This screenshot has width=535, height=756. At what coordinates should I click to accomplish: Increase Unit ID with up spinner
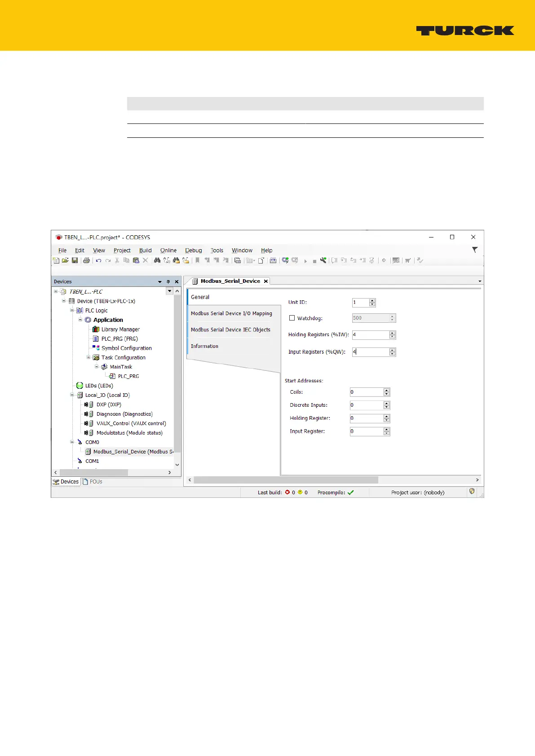point(372,301)
